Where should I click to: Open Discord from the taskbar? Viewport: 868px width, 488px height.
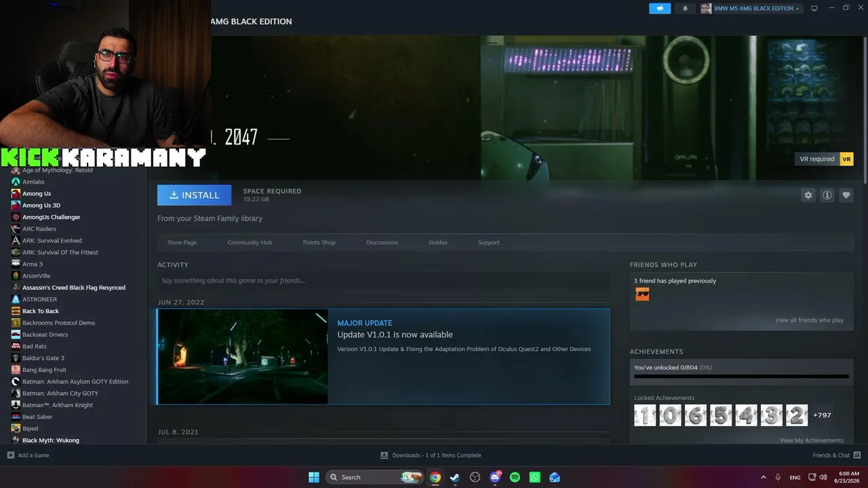click(495, 477)
